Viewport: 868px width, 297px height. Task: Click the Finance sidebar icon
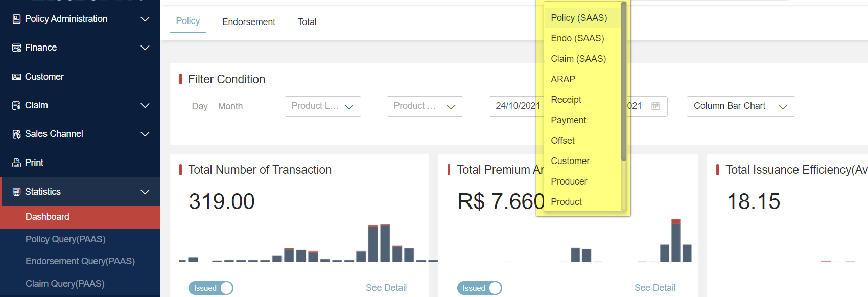pyautogui.click(x=16, y=48)
